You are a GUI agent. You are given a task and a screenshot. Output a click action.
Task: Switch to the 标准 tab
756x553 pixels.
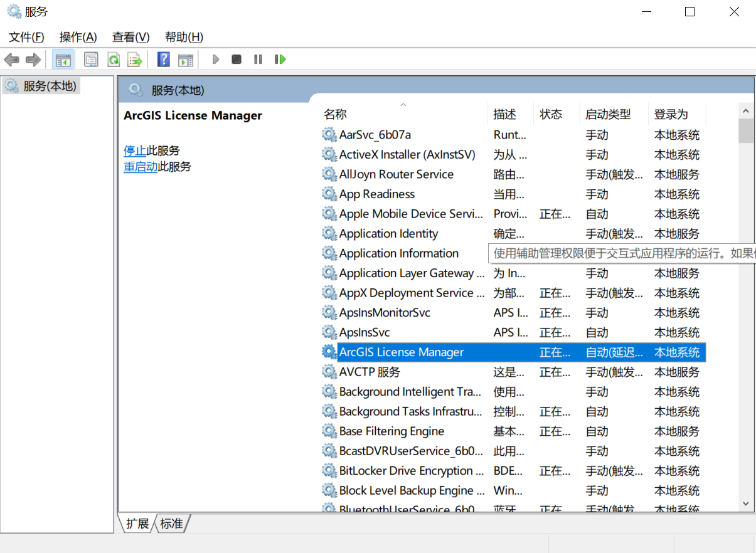(x=171, y=524)
